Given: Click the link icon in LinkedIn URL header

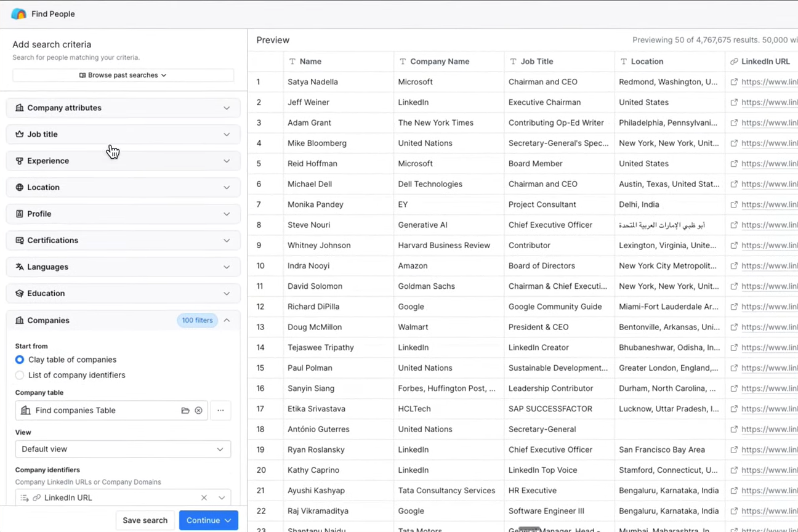Looking at the screenshot, I should click(734, 62).
